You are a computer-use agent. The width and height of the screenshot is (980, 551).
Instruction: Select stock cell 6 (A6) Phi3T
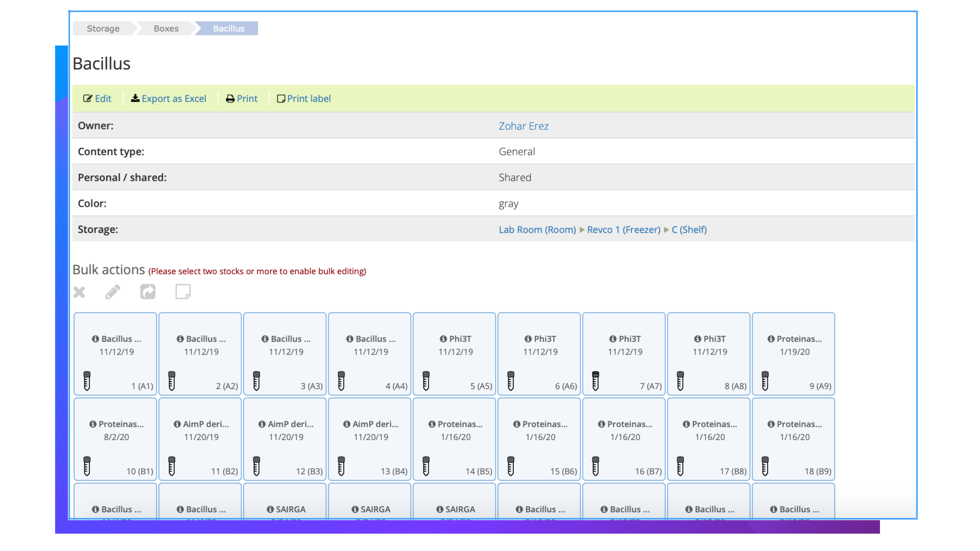539,354
